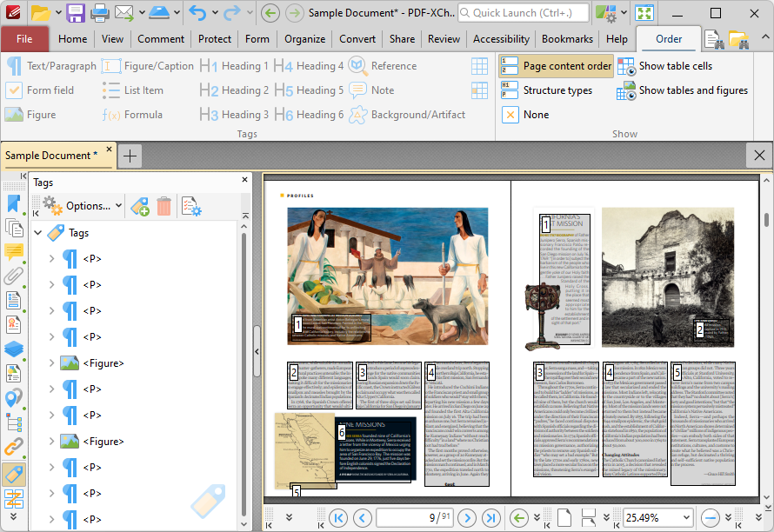
Task: Expand the second <Figure> tag node
Action: pyautogui.click(x=51, y=442)
